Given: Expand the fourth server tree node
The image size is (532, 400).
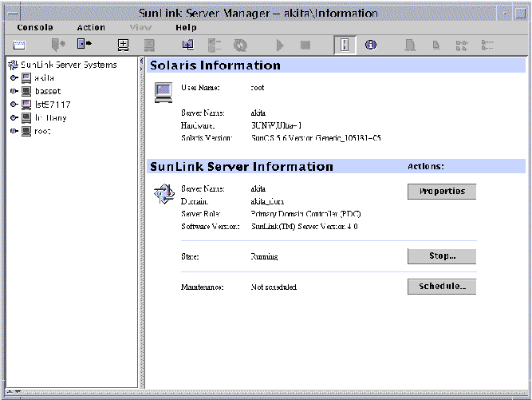Looking at the screenshot, I should (x=14, y=117).
